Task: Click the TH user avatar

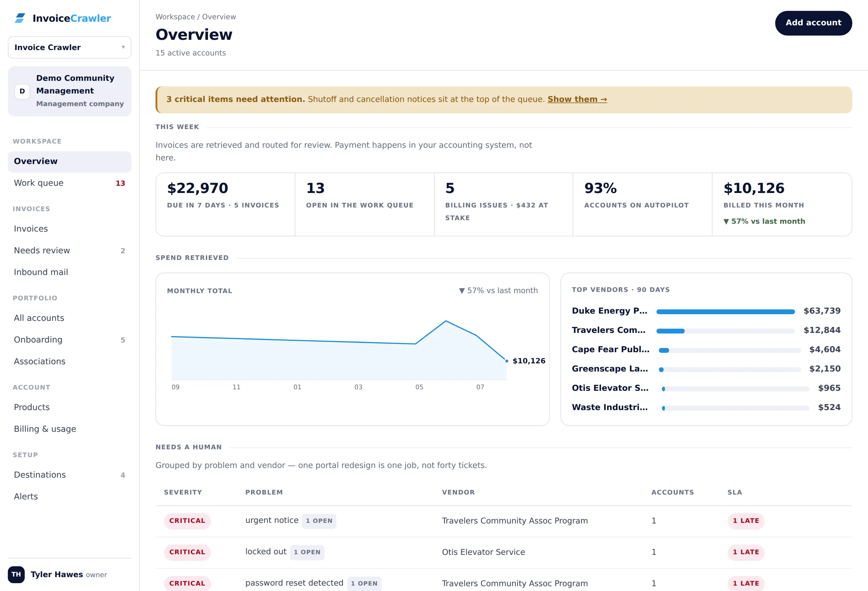Action: (x=16, y=574)
